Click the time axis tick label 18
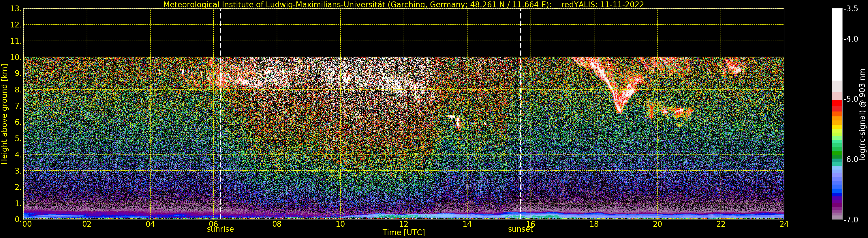The height and width of the screenshot is (238, 868). [x=594, y=224]
